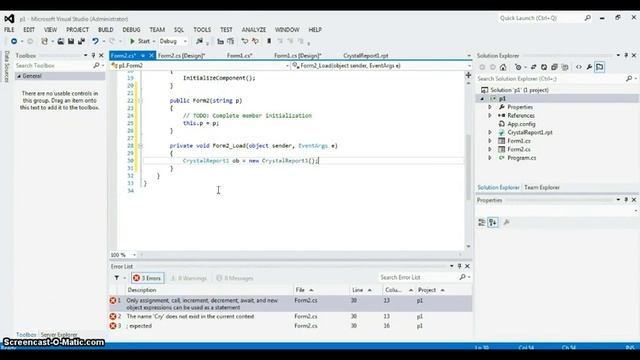Close the Form2.cs tab

151,56
